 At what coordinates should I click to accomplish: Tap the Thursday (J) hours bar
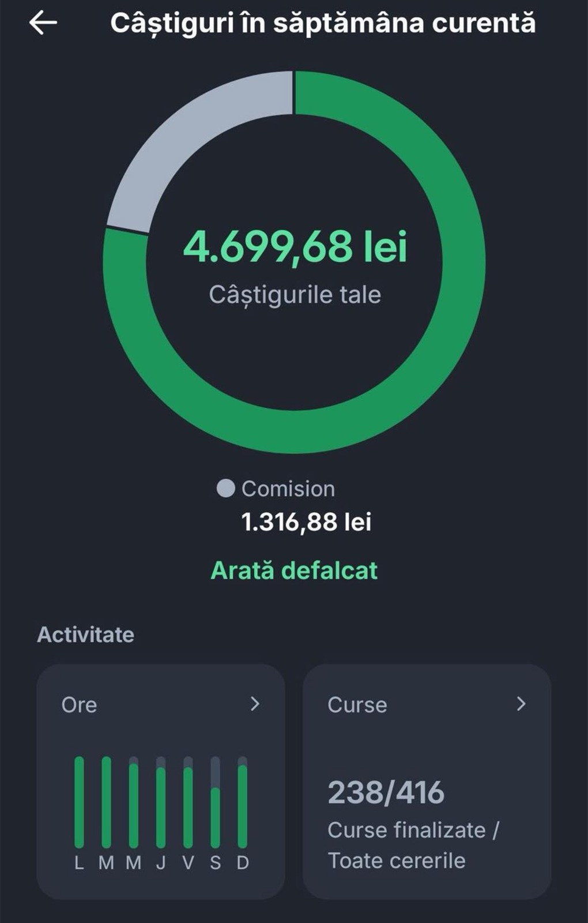pos(161,806)
